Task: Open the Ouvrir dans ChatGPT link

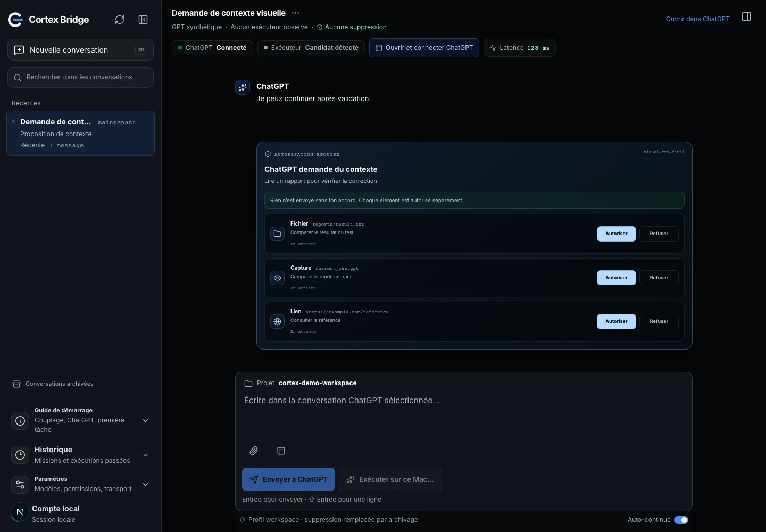Action: coord(697,19)
